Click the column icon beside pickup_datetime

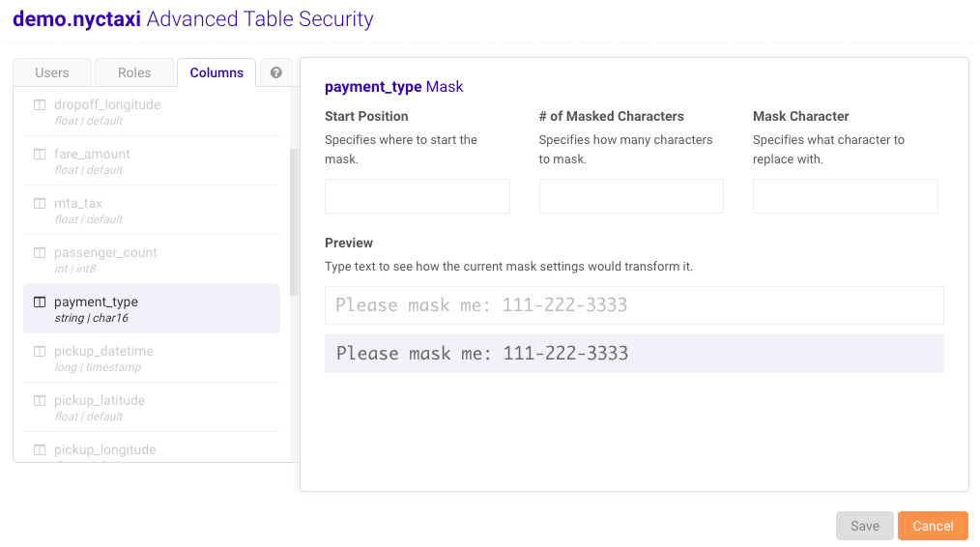click(40, 352)
